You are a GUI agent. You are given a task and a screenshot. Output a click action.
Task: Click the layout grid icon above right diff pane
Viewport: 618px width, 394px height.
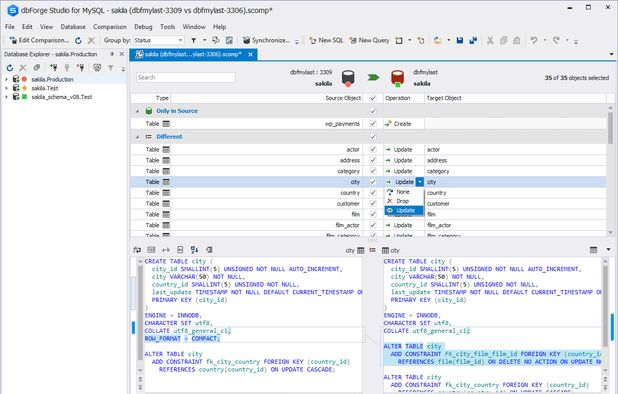(593, 250)
